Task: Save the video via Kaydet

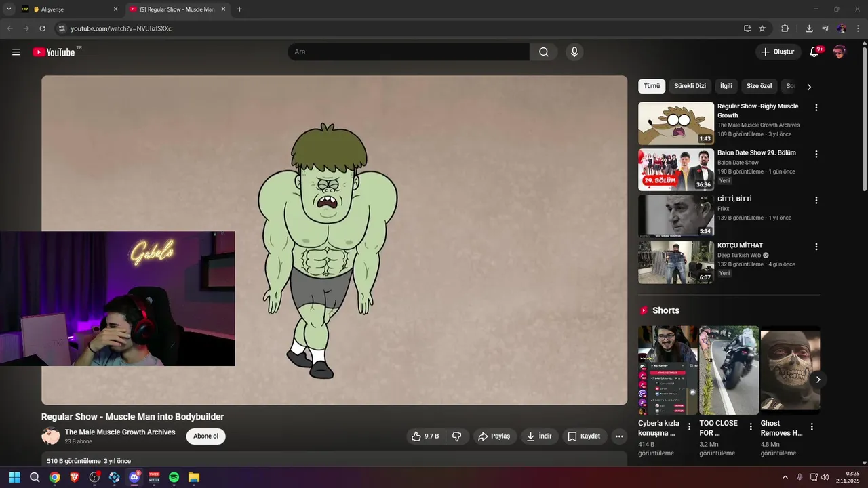Action: coord(584,436)
